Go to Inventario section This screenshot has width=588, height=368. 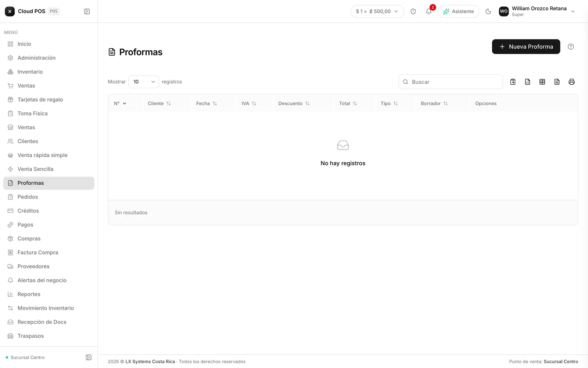click(x=49, y=72)
